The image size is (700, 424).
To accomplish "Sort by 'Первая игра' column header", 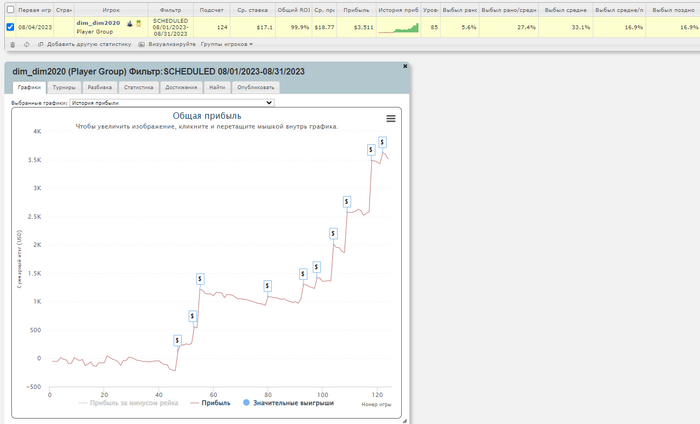I will [x=34, y=10].
